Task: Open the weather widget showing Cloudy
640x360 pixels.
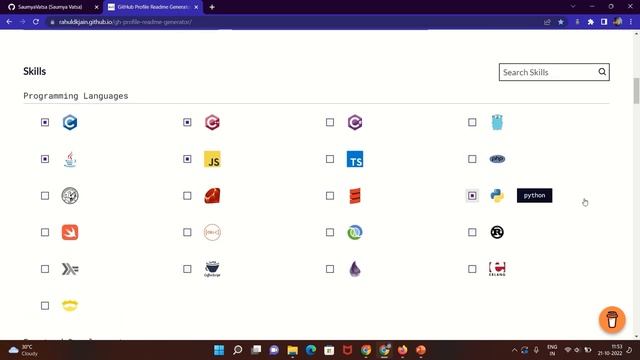Action: [x=24, y=350]
